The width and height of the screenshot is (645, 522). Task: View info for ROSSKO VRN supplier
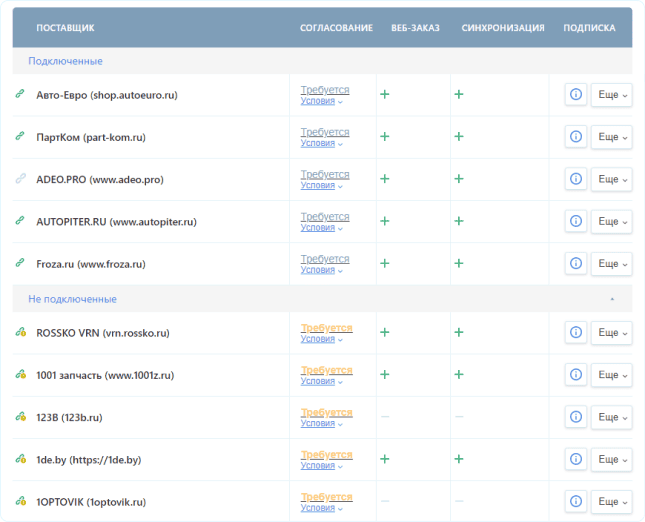[575, 332]
